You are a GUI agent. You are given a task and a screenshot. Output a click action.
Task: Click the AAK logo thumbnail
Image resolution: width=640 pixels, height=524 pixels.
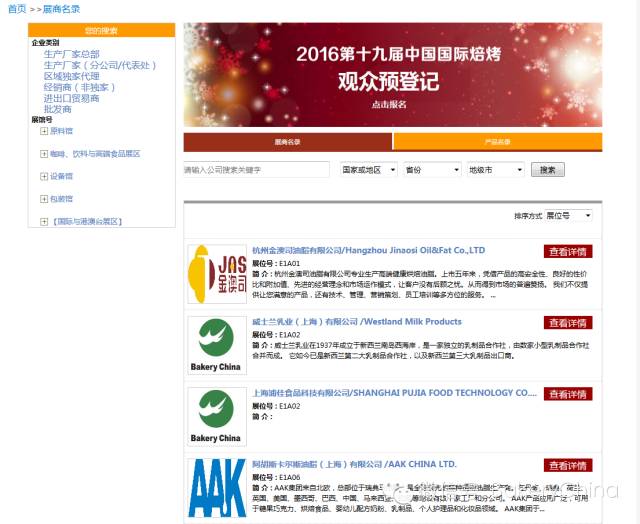tap(217, 488)
